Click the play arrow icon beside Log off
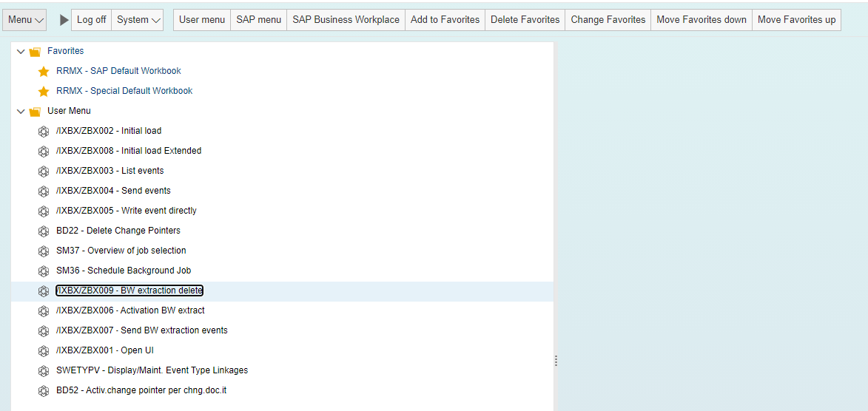The image size is (868, 411). (x=64, y=20)
